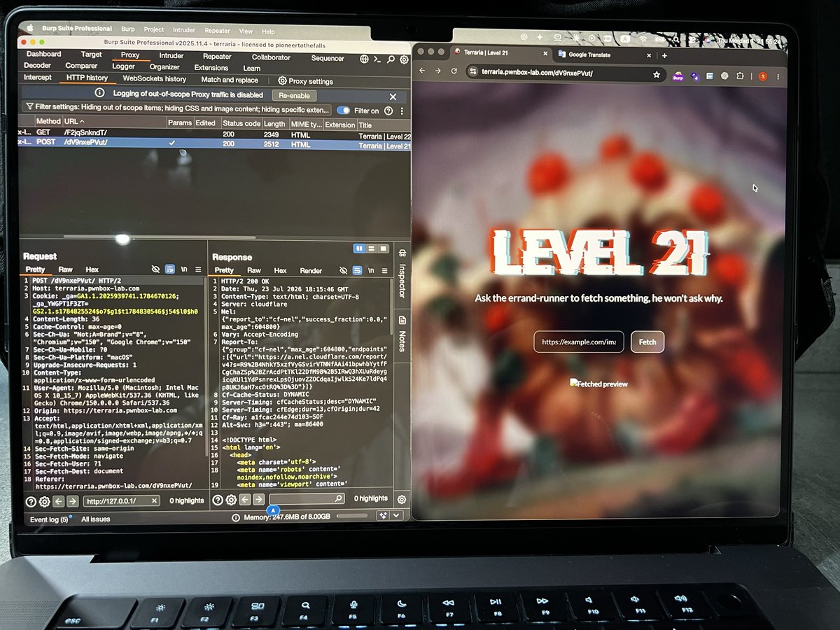Toggle Request hide non-printable eye icon
This screenshot has width=840, height=630.
click(155, 269)
